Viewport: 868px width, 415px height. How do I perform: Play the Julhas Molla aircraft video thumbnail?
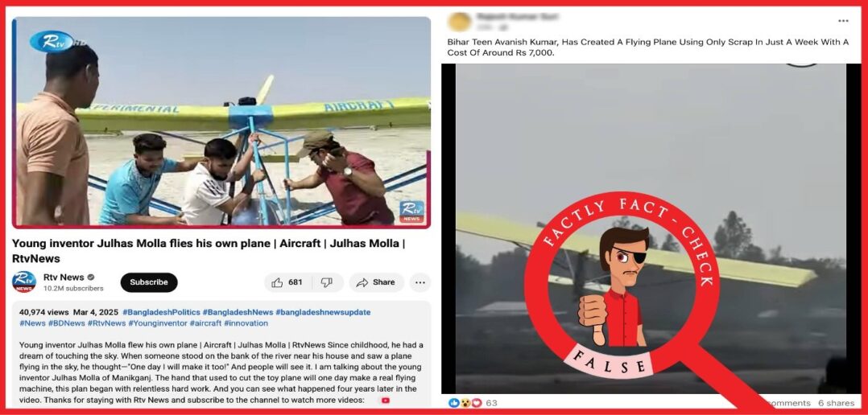tap(221, 122)
